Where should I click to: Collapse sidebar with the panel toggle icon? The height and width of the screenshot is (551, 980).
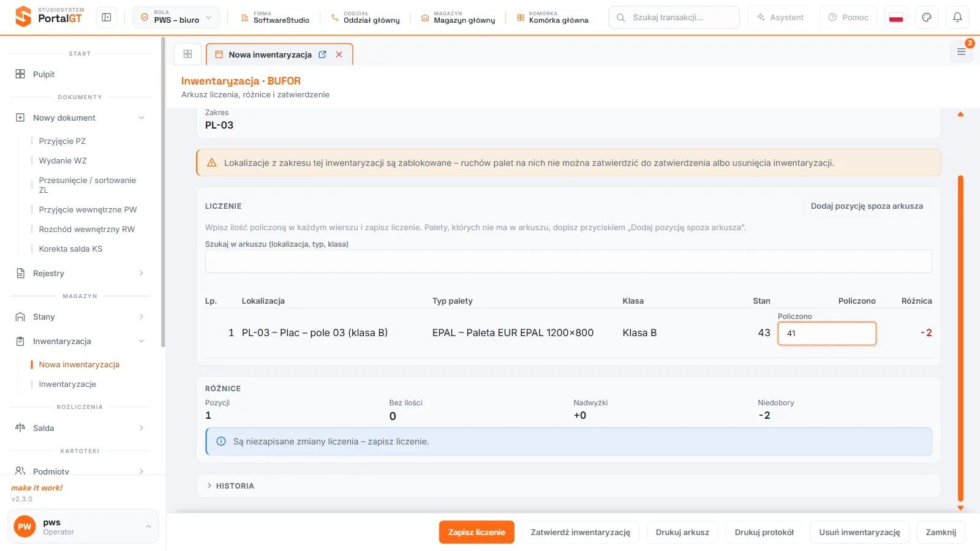point(107,17)
